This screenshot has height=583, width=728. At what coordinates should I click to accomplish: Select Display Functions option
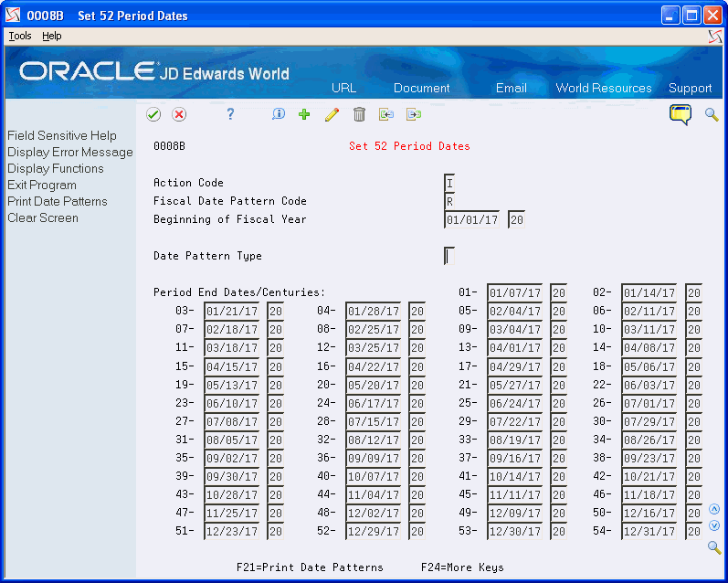coord(55,169)
